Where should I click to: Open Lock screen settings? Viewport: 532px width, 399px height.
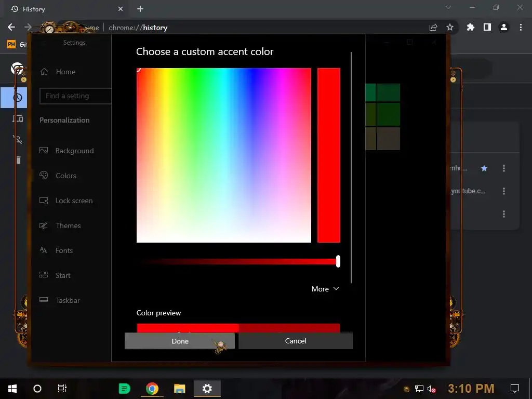tap(66, 201)
